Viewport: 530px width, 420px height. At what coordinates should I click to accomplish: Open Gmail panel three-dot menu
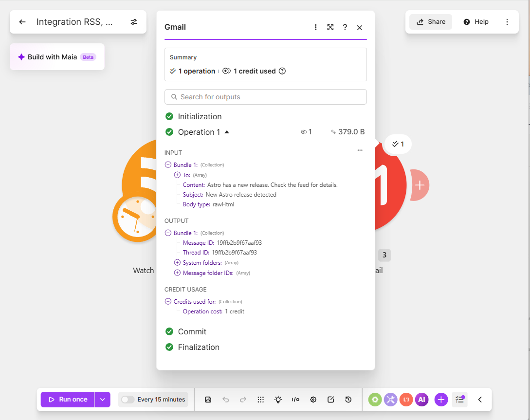(316, 27)
